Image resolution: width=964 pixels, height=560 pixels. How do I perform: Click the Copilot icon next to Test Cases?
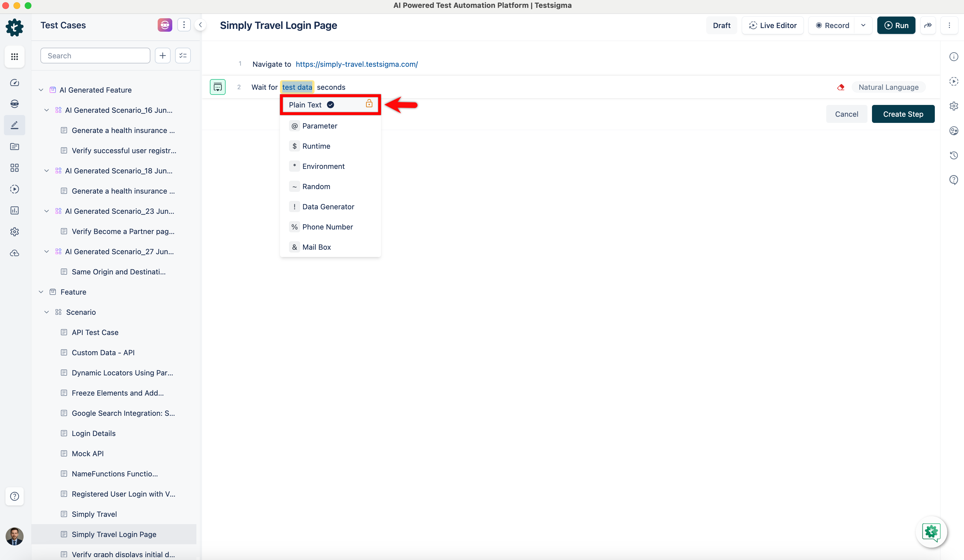[x=164, y=25]
